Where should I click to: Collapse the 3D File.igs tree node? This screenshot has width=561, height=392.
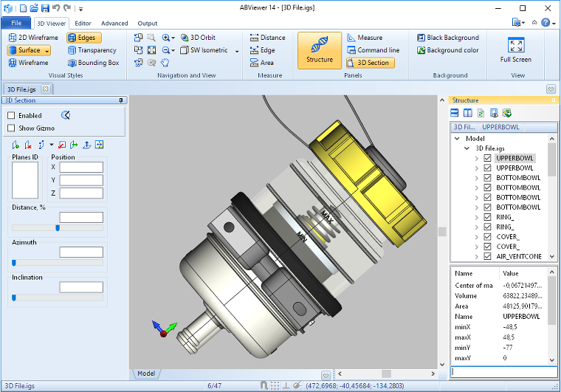point(467,148)
